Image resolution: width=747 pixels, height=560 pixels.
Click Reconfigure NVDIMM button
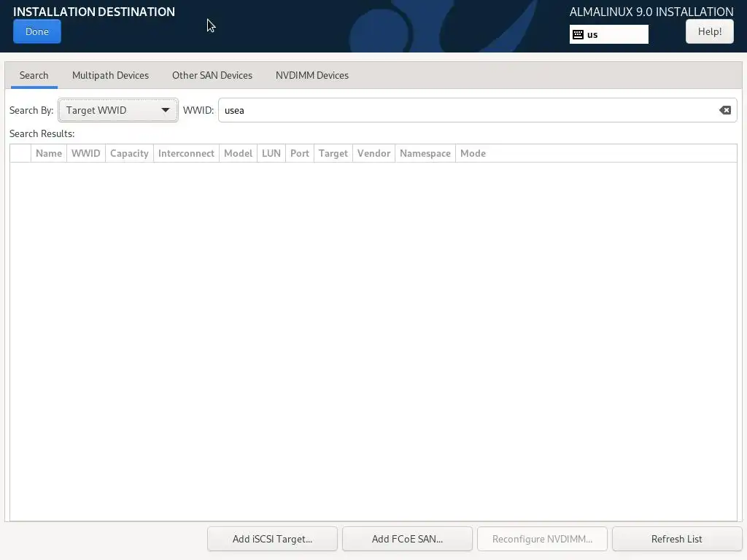click(x=542, y=539)
